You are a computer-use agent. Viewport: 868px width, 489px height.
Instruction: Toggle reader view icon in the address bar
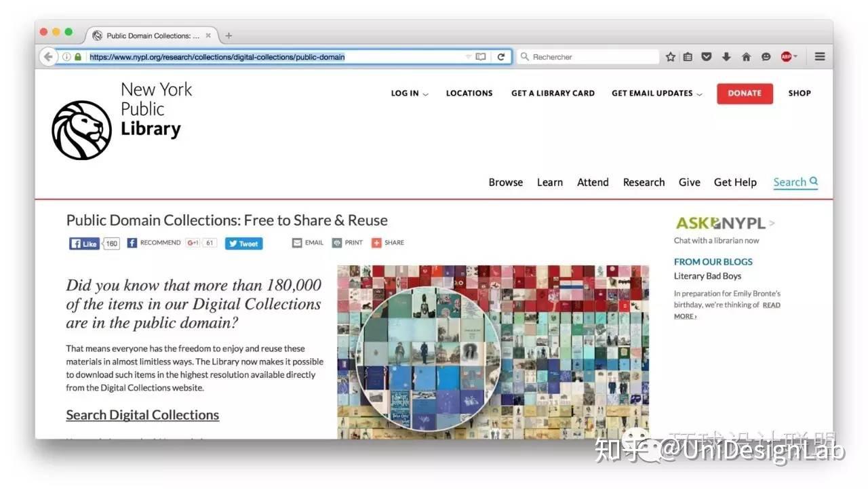pyautogui.click(x=481, y=57)
